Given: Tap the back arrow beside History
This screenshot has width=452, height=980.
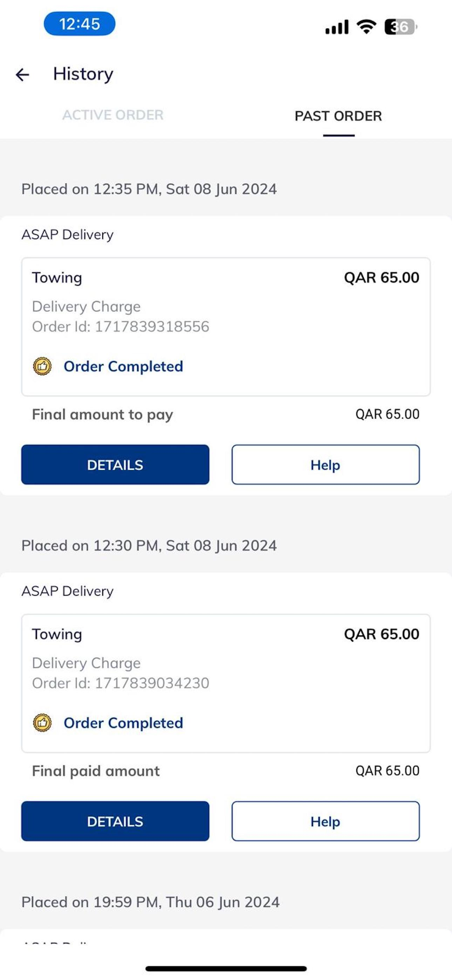Looking at the screenshot, I should pos(22,75).
